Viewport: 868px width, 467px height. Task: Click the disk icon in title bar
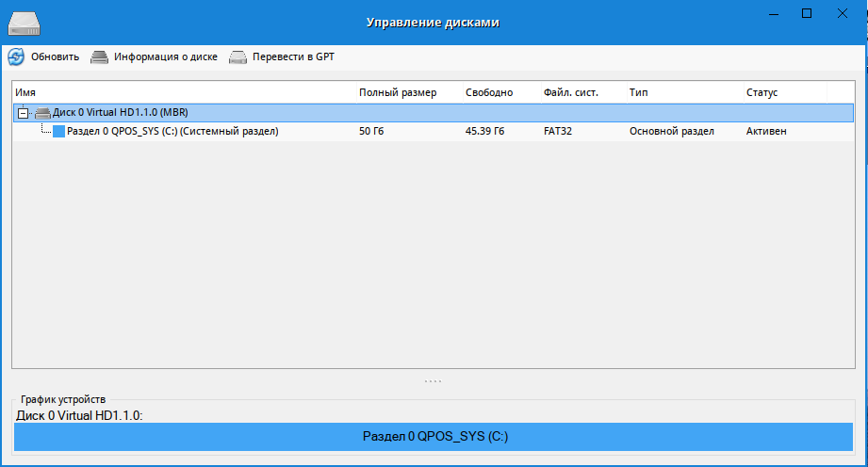pos(25,24)
